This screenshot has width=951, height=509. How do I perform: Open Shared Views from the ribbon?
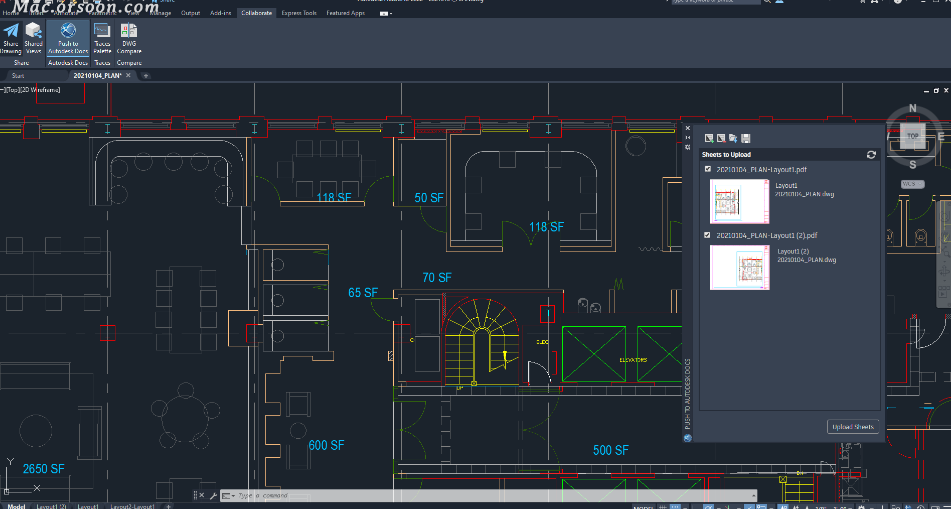(x=33, y=38)
